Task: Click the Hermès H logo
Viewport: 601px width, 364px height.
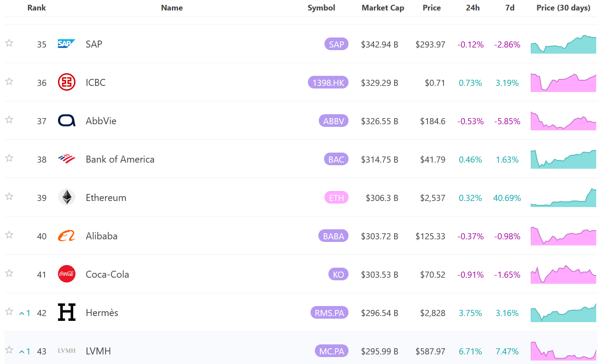Action: point(66,312)
